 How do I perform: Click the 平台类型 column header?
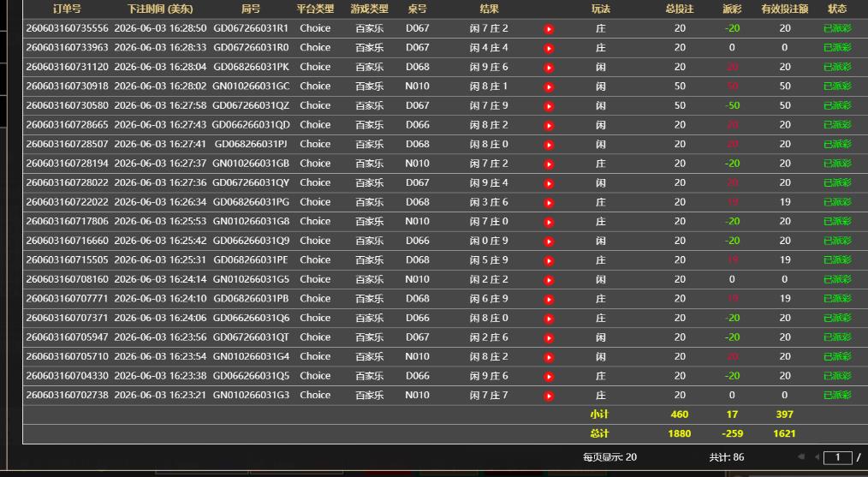click(x=315, y=9)
